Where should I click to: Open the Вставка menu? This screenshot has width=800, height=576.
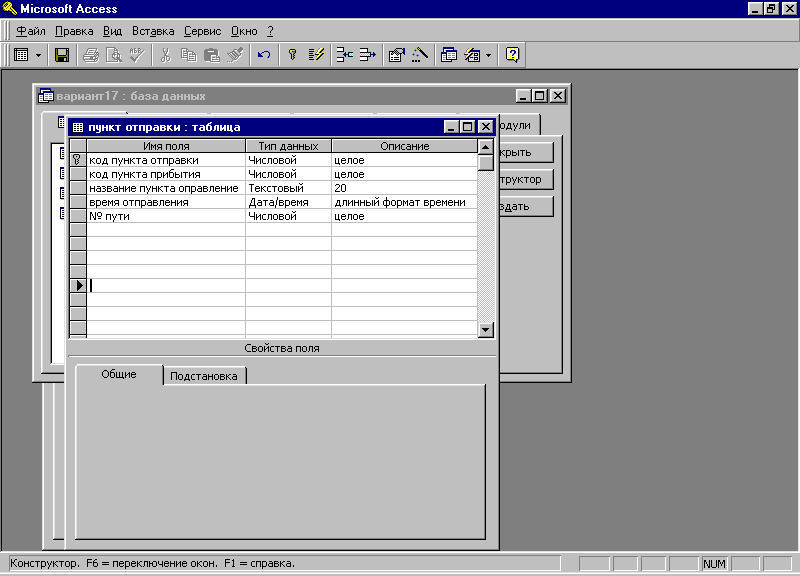point(153,31)
